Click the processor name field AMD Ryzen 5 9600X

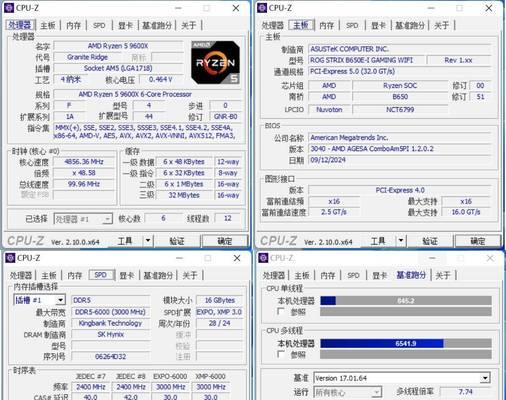click(118, 46)
